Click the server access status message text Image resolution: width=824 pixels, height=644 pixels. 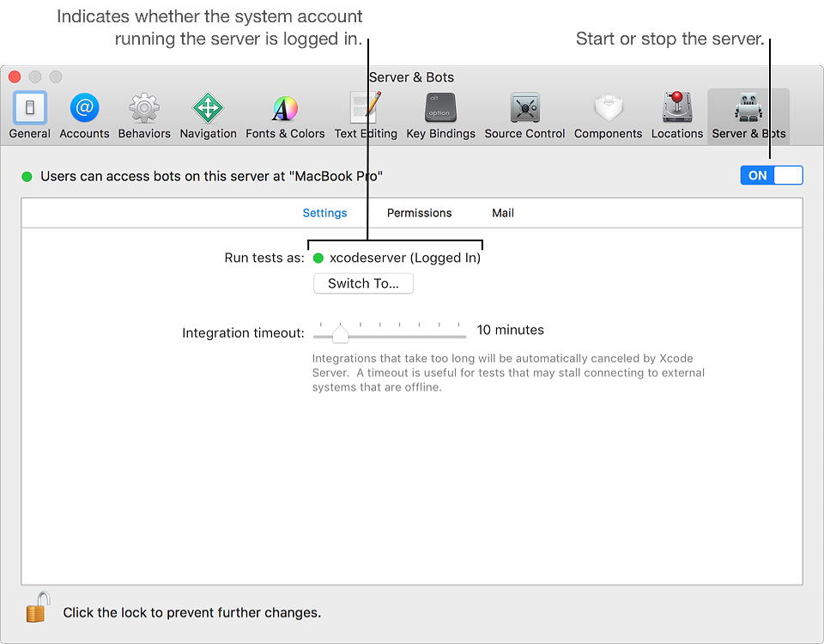point(211,176)
